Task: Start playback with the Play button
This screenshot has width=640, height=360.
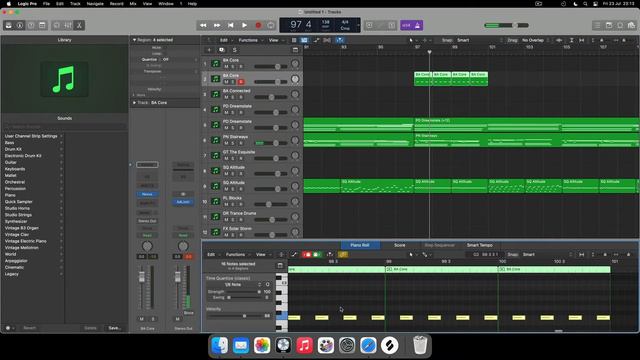Action: (244, 25)
